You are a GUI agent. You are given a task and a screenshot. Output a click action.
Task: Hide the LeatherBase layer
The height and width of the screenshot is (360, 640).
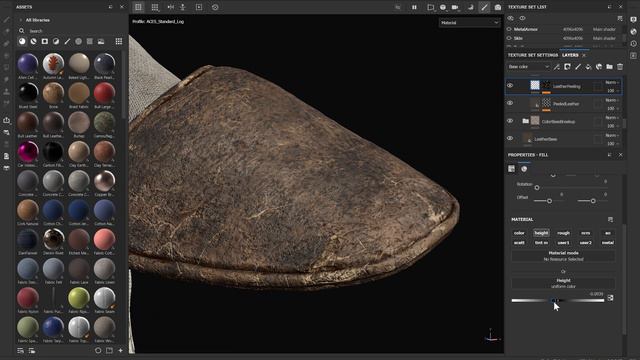click(x=510, y=138)
